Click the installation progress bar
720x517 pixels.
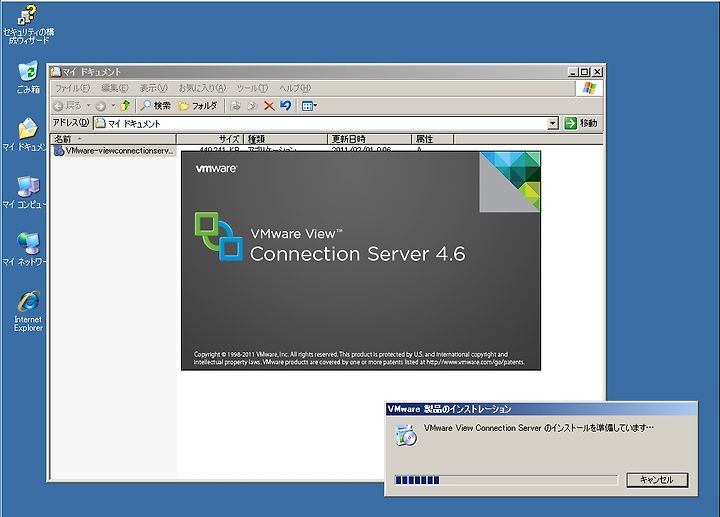(x=506, y=480)
